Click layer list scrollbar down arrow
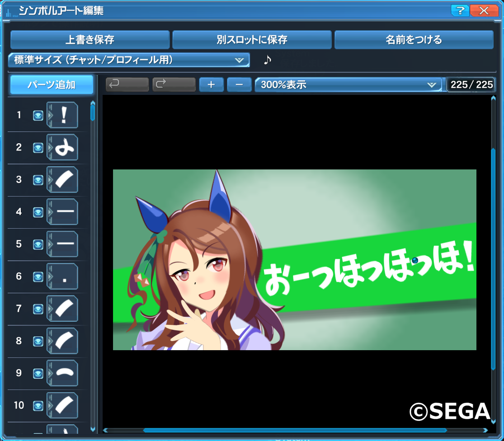Screen dimensions: 504x441 pos(93,429)
